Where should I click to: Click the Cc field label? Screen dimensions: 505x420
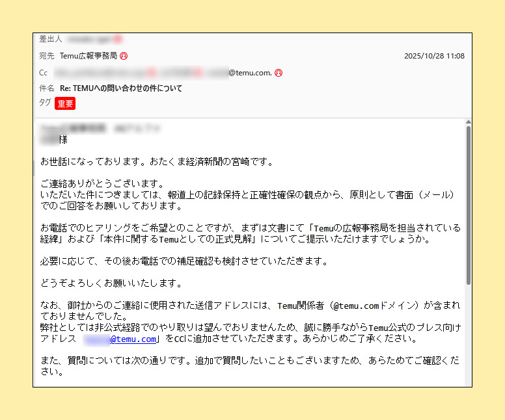(44, 73)
